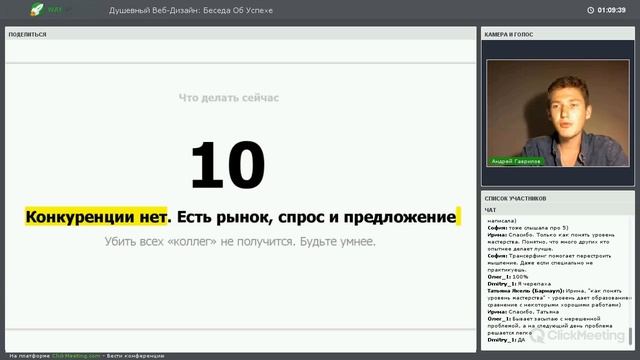Viewport: 640px width, 360px height.
Task: Expand the СПИСОК УЧАСТНИКОВ panel
Action: click(x=558, y=198)
